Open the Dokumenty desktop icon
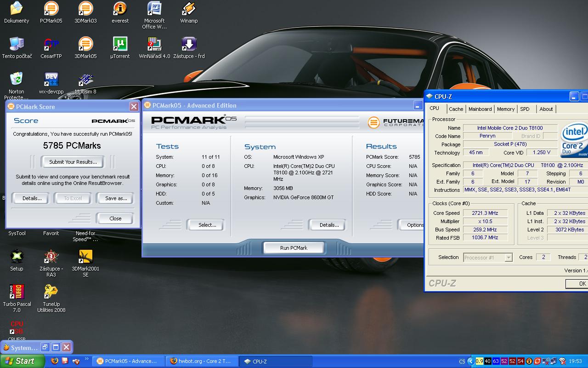Image resolution: width=588 pixels, height=368 pixels. [x=17, y=12]
